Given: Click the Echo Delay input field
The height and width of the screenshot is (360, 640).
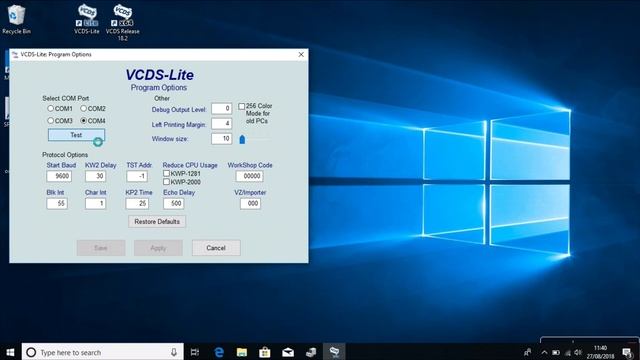Looking at the screenshot, I should point(173,203).
